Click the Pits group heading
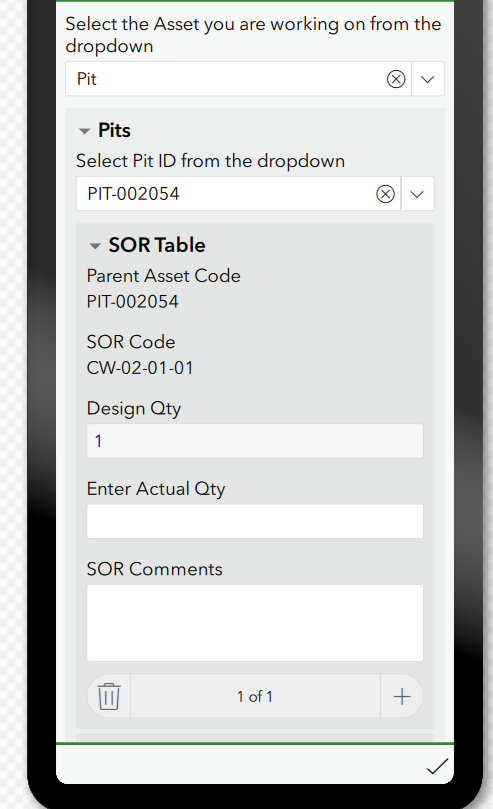The image size is (493, 809). pos(114,131)
